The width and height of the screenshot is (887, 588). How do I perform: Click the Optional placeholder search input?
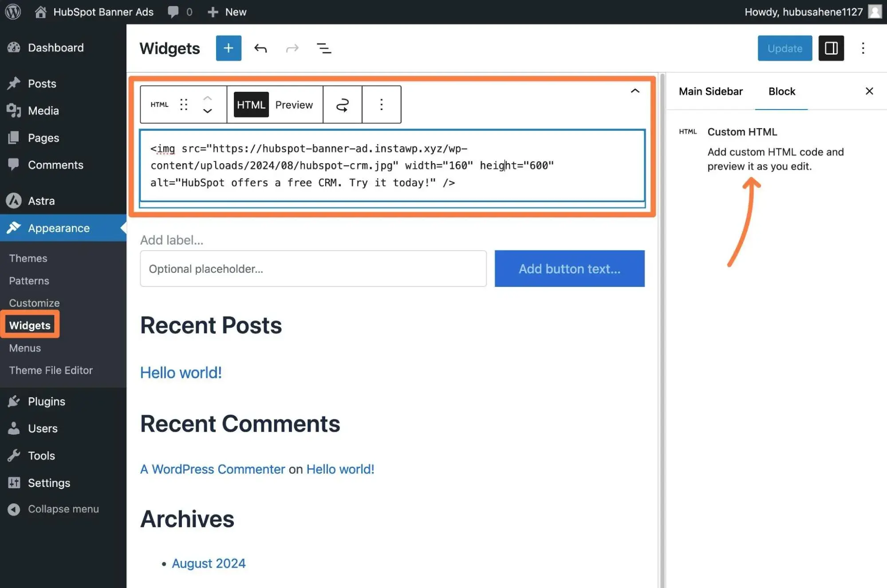[313, 269]
